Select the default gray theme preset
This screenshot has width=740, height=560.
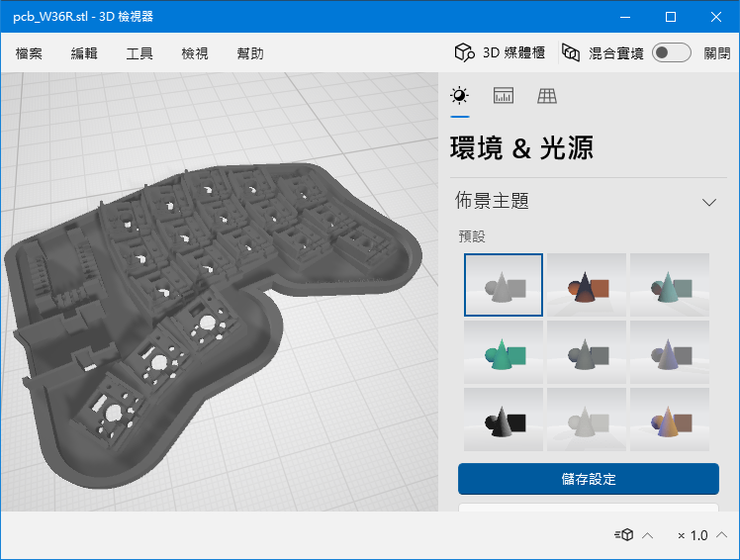[x=504, y=285]
